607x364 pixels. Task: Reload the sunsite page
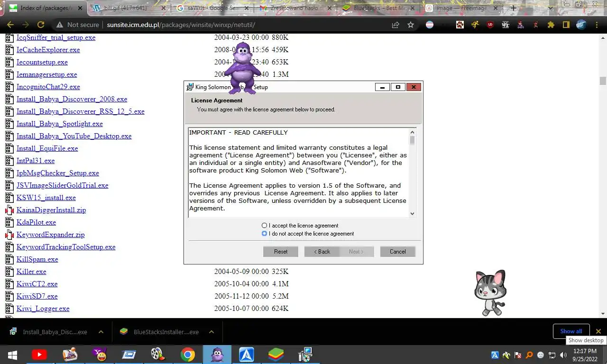click(x=41, y=25)
